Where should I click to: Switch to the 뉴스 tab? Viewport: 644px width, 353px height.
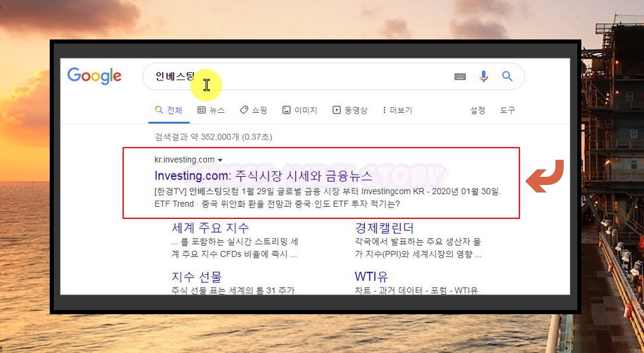pos(211,110)
